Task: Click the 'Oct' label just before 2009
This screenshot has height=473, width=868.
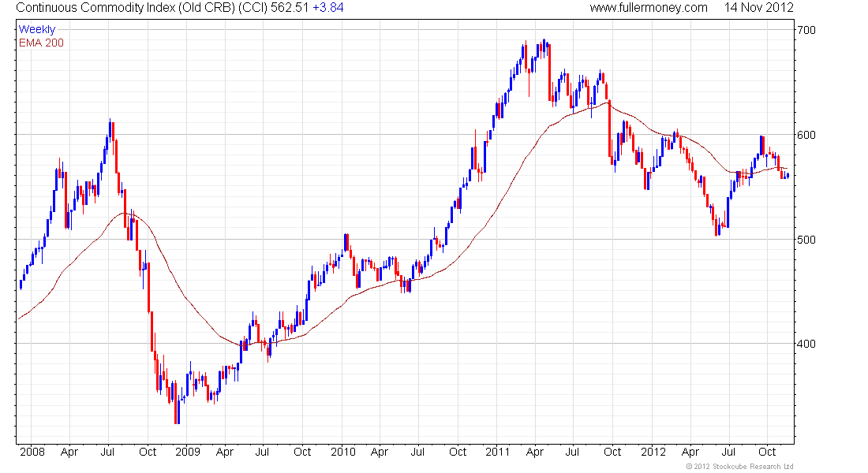Action: click(148, 452)
